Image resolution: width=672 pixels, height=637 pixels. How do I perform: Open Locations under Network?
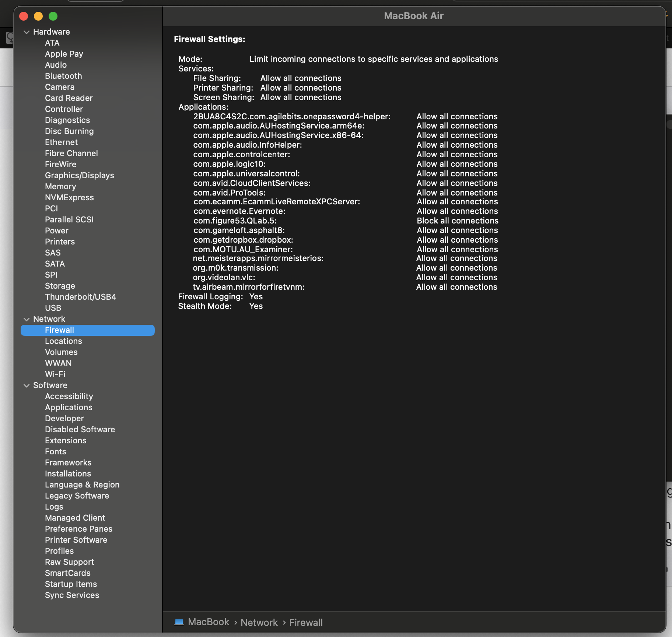[x=63, y=341]
